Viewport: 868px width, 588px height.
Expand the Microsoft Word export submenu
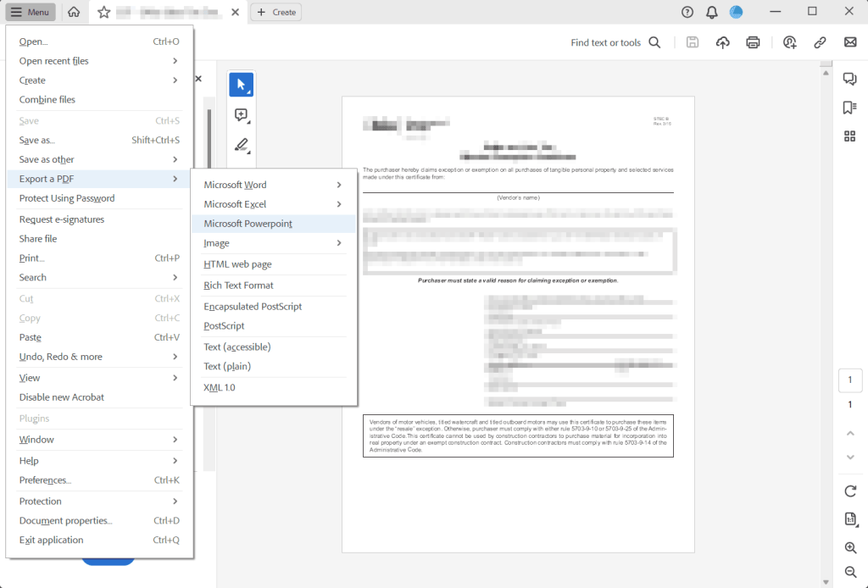click(x=272, y=184)
